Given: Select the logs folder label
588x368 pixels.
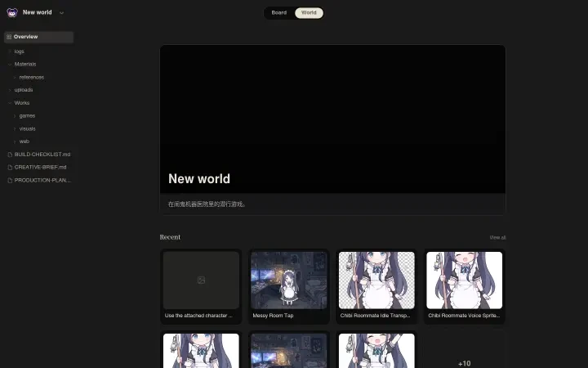Looking at the screenshot, I should coord(19,52).
